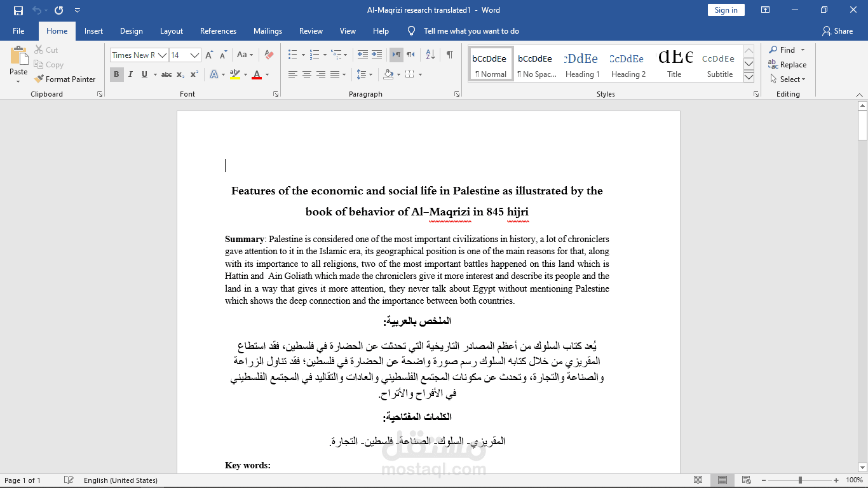Switch to the Review tab

point(311,31)
